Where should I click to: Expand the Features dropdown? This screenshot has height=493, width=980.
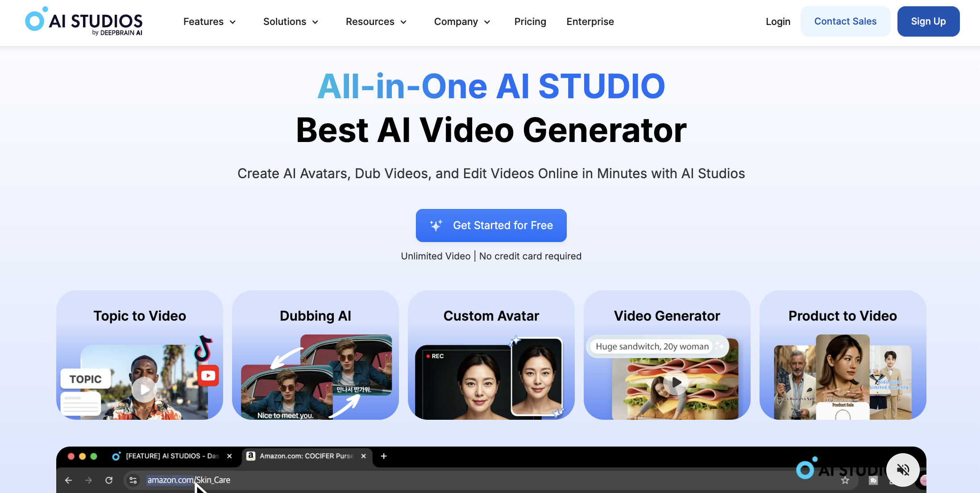click(209, 21)
